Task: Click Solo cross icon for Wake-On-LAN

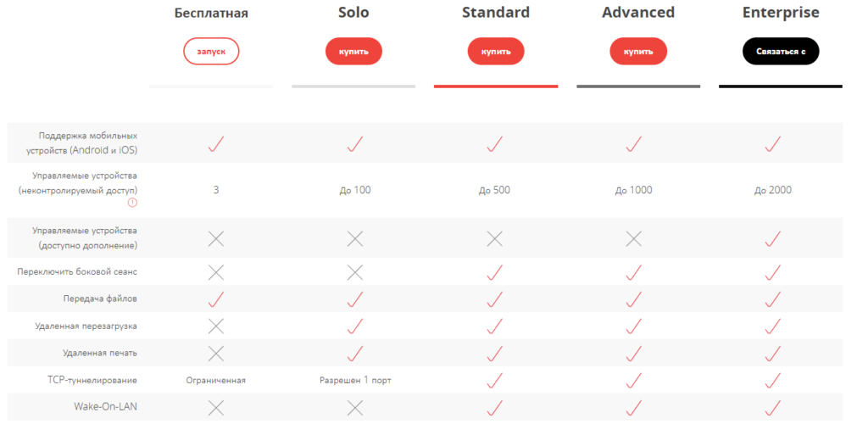Action: pyautogui.click(x=355, y=408)
